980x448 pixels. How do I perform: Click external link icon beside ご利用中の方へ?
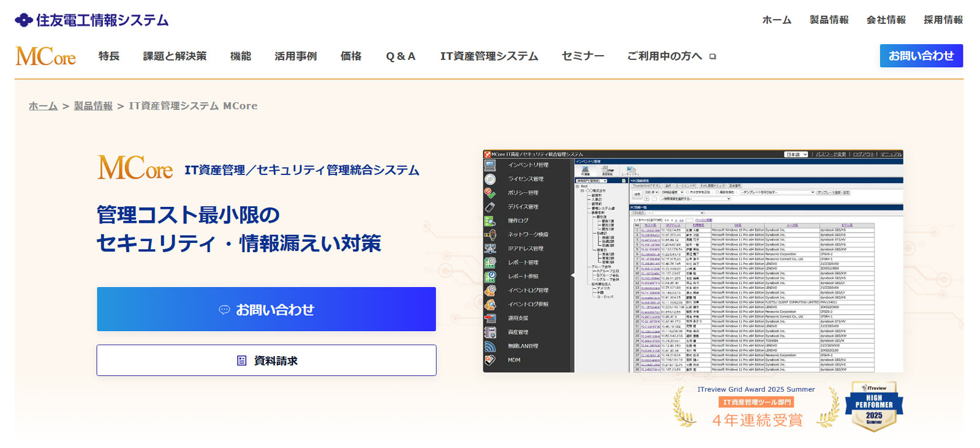click(712, 56)
